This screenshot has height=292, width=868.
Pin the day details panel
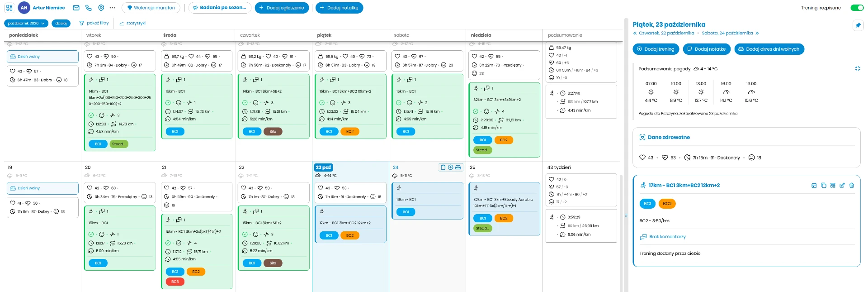pos(858,25)
